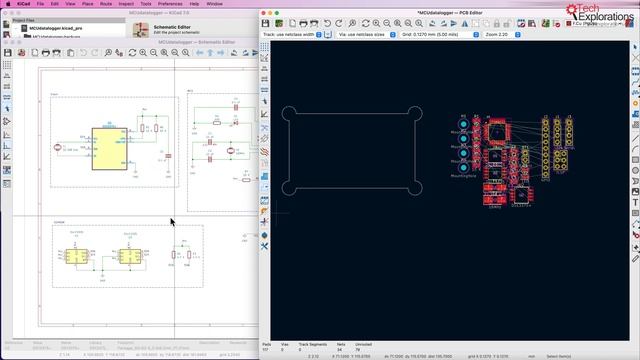Image resolution: width=640 pixels, height=360 pixels.
Task: Open the Route menu
Action: click(x=106, y=4)
